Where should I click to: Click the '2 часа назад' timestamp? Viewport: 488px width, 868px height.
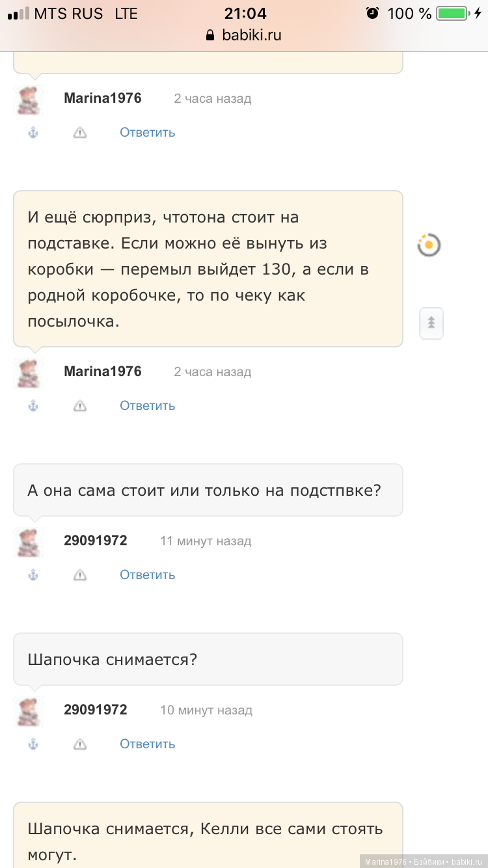(x=213, y=98)
